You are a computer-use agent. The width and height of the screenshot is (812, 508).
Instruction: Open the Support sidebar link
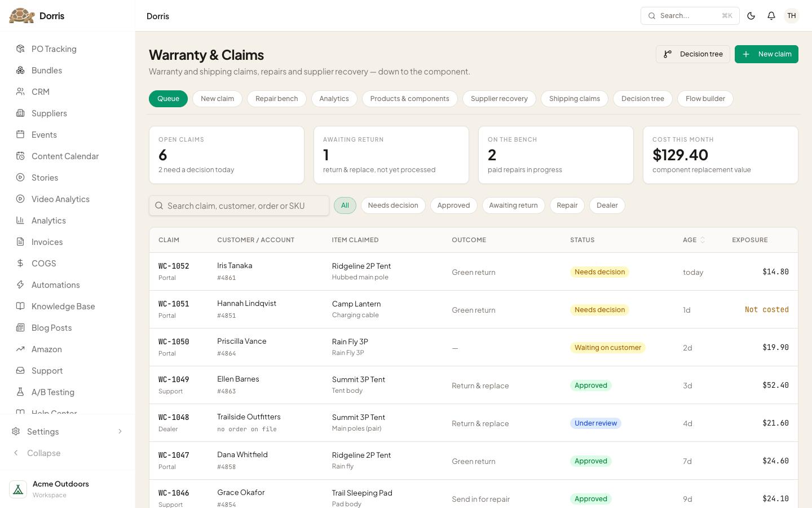pos(68,370)
